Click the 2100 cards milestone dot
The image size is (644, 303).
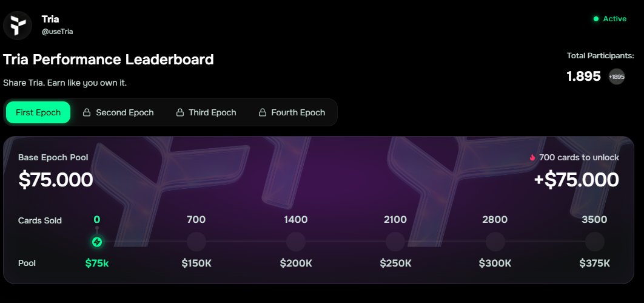tap(395, 242)
